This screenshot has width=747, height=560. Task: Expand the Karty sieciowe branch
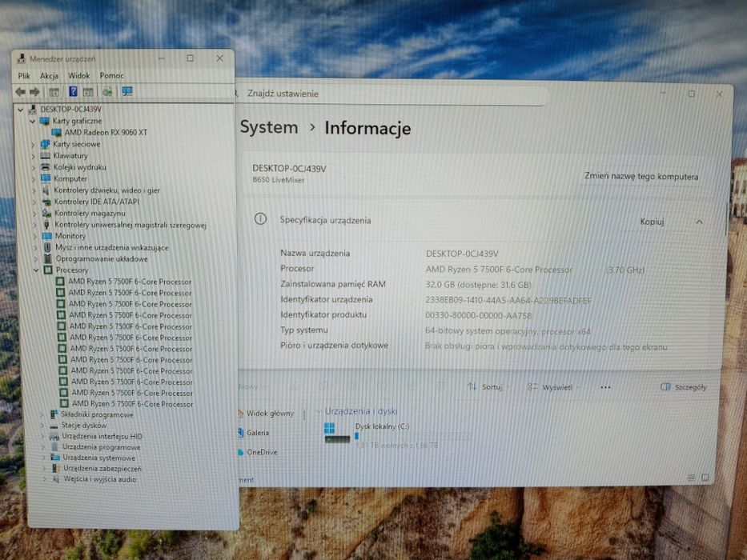(34, 144)
